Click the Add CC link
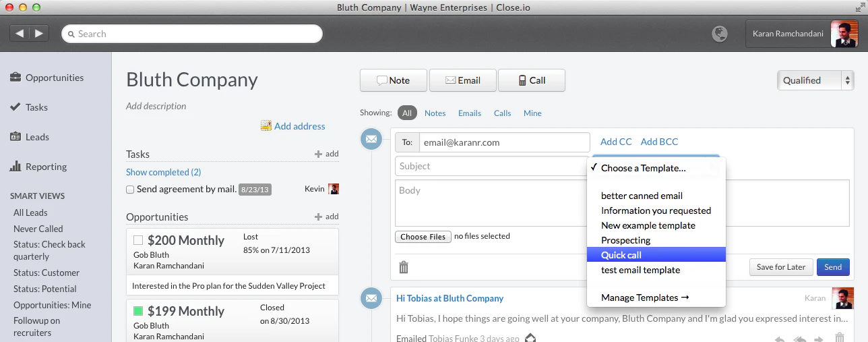 coord(616,142)
